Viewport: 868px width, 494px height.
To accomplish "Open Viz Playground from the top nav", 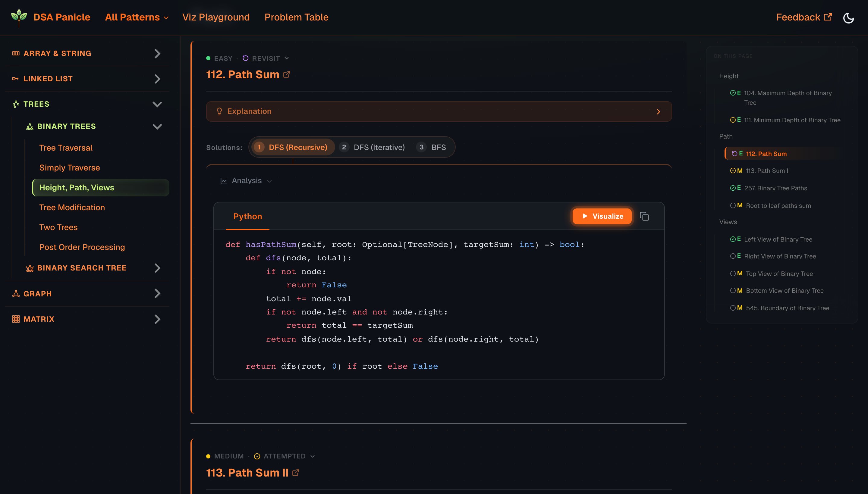I will pos(216,17).
